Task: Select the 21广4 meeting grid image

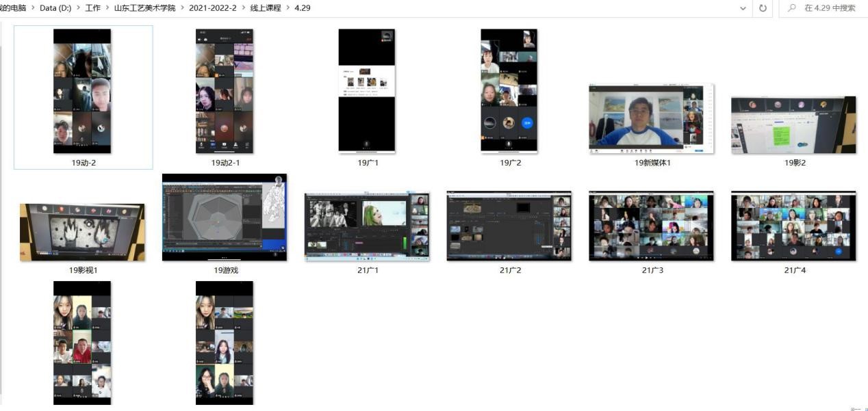Action: [x=793, y=226]
